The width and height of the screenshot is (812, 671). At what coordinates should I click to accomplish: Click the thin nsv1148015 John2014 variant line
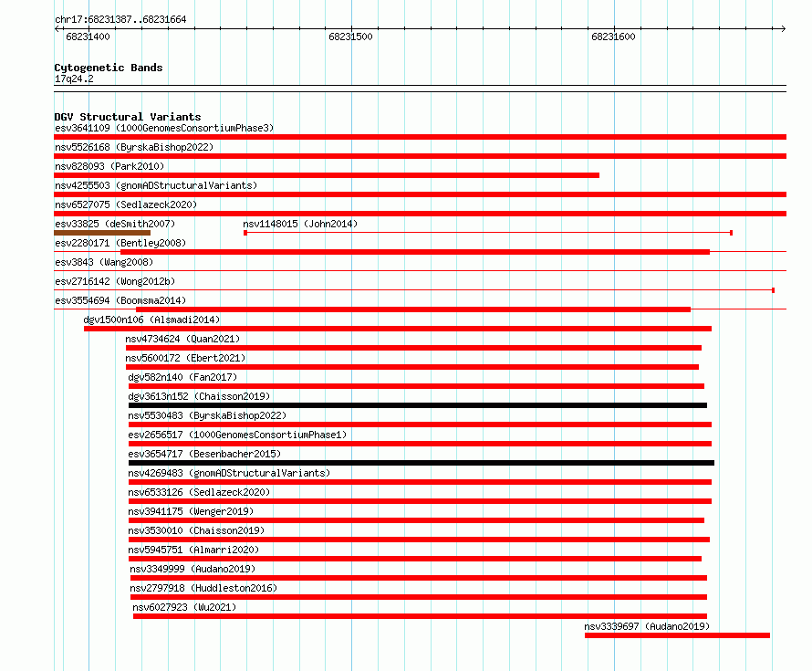pyautogui.click(x=488, y=233)
